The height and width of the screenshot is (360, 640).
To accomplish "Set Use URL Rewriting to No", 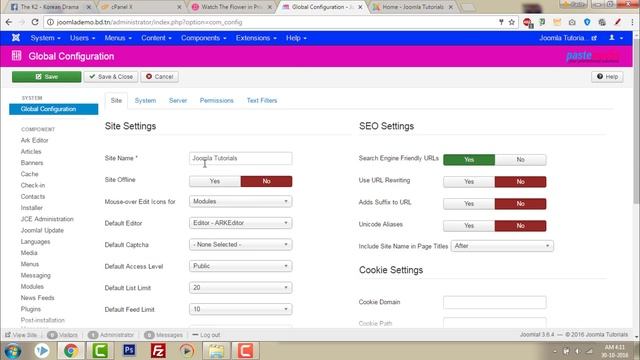I will (x=520, y=182).
